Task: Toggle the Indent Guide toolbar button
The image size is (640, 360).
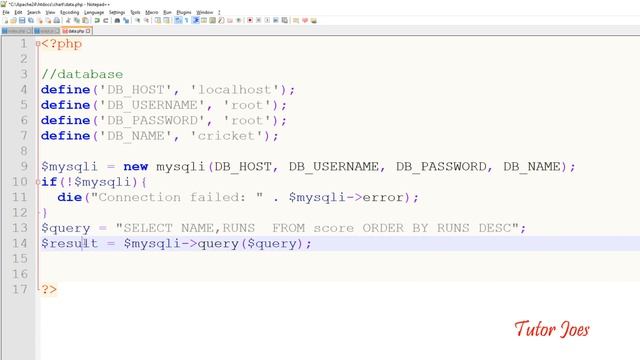Action: [196, 20]
